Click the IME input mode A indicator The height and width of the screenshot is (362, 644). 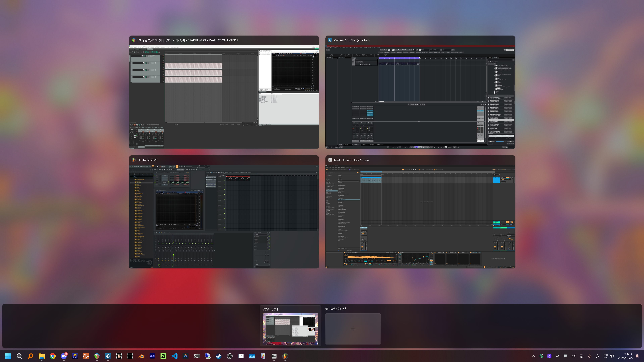pos(598,356)
